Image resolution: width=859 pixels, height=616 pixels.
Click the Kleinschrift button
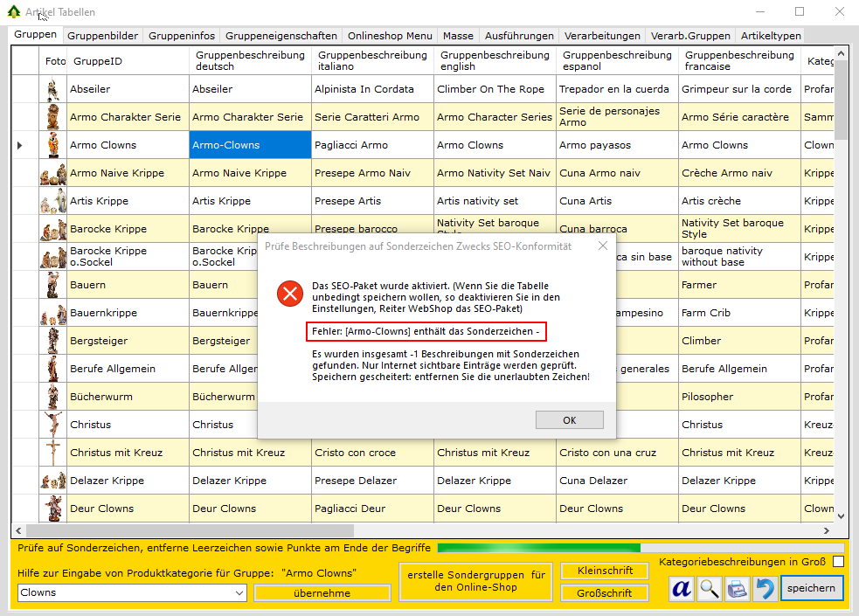point(605,571)
